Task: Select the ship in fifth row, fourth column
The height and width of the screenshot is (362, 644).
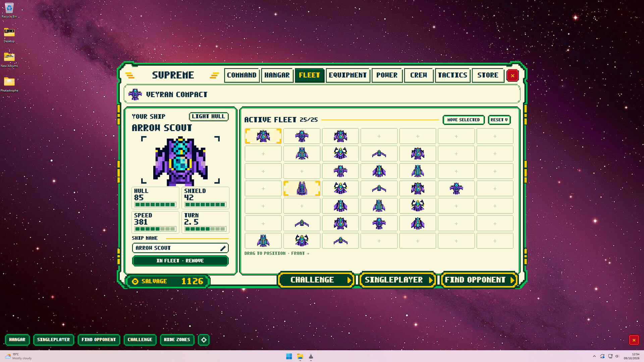Action: coord(379,206)
